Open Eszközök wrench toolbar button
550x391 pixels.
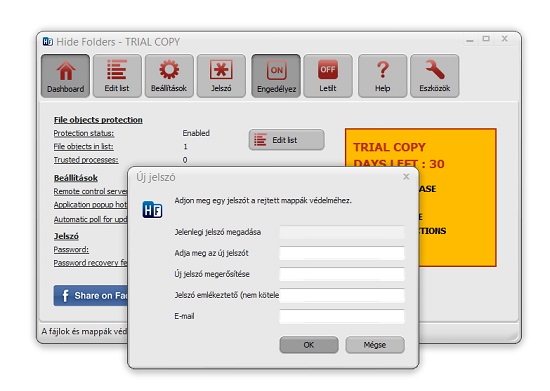coord(435,76)
